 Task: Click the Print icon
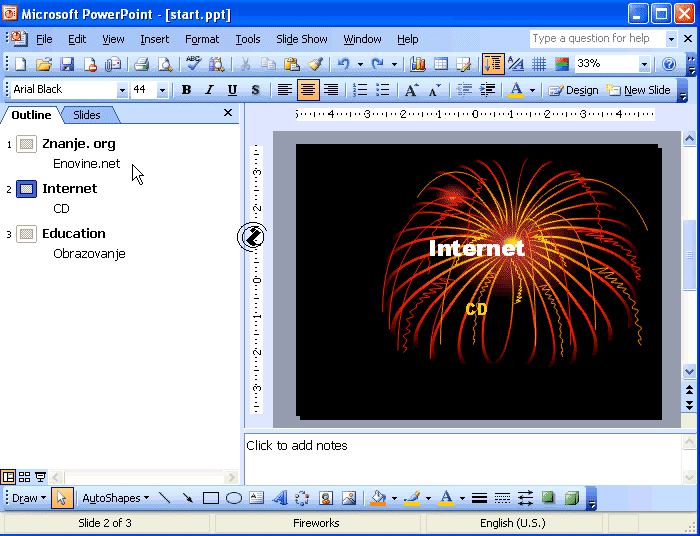pos(141,64)
